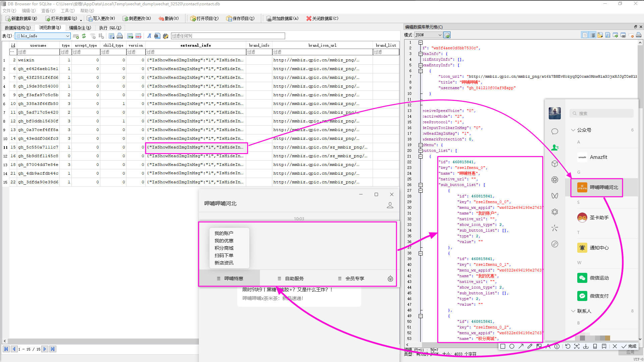Viewport: 644px width, 362px height.
Task: Click the ellipse tool in the screenshot toolbar
Action: 512,346
